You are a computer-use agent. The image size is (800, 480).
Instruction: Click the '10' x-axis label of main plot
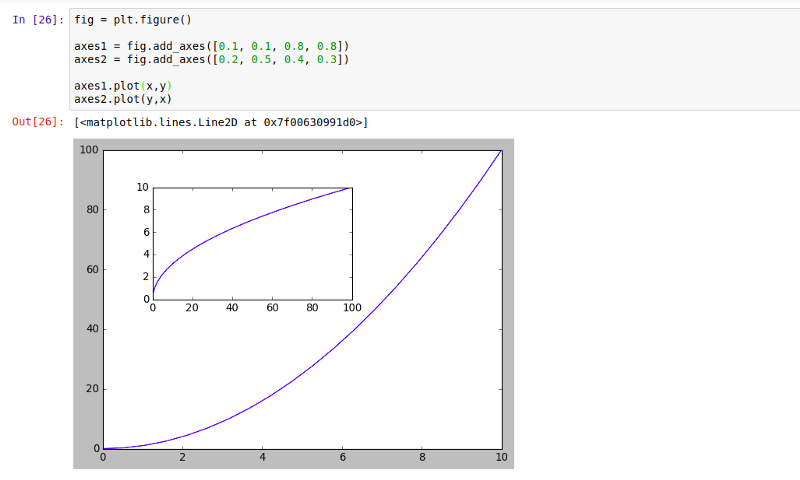click(x=502, y=458)
